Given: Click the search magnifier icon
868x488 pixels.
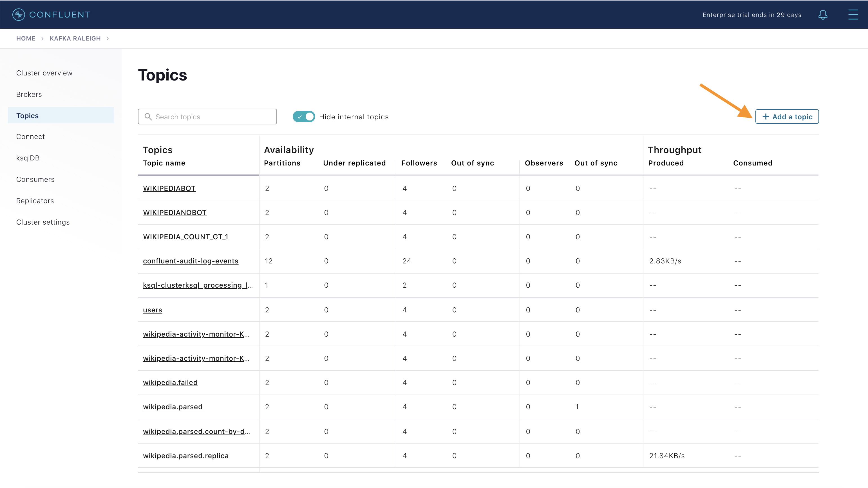Looking at the screenshot, I should pos(148,117).
